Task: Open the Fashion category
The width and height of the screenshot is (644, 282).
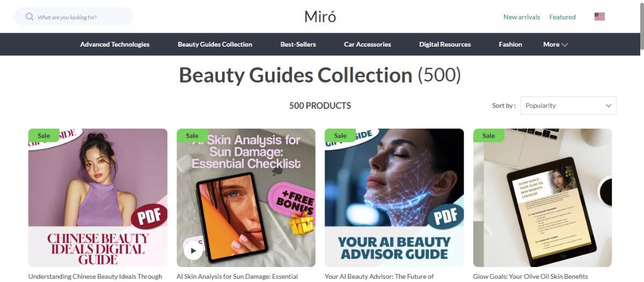Action: [x=510, y=44]
